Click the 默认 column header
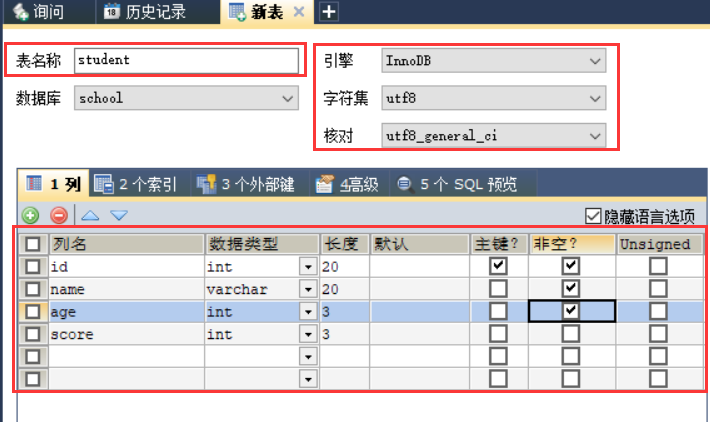The height and width of the screenshot is (422, 710). [420, 244]
